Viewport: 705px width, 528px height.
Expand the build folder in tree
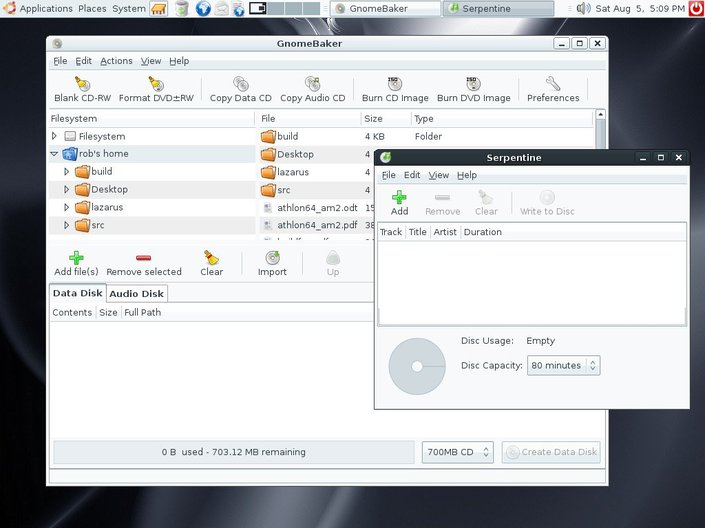click(x=66, y=171)
